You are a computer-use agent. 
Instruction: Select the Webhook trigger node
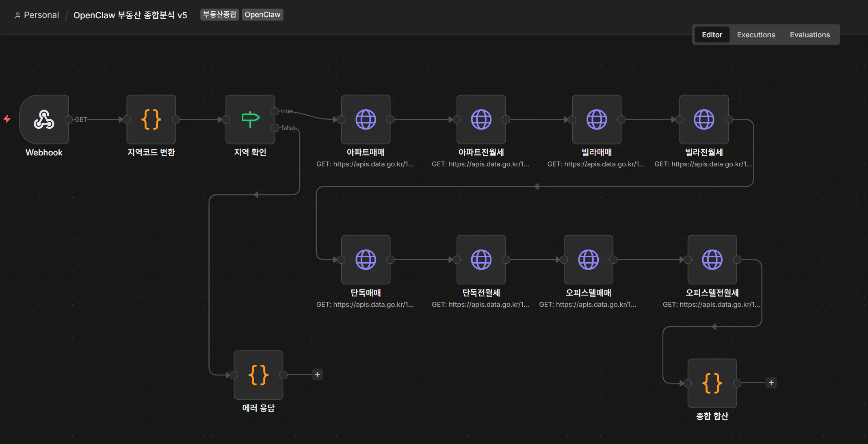point(44,119)
